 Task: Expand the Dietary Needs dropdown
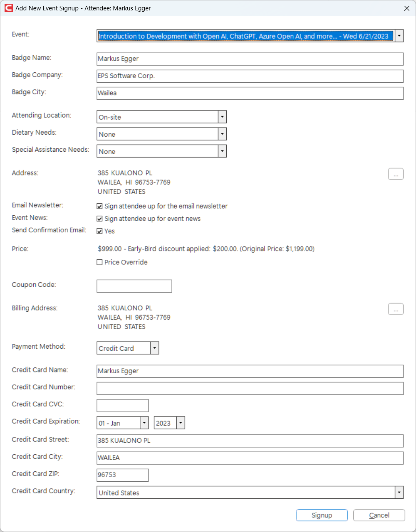pos(222,134)
